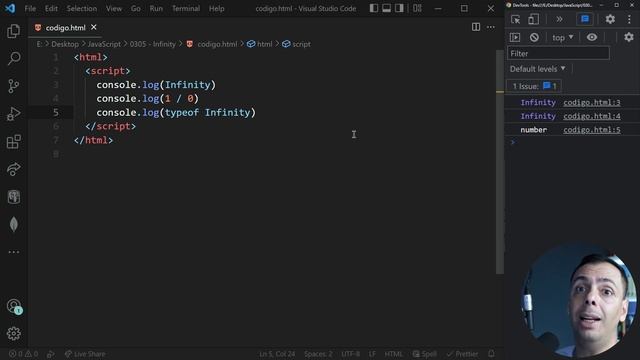This screenshot has height=360, width=640.
Task: Click the notifications bell in status bar
Action: coord(491,353)
